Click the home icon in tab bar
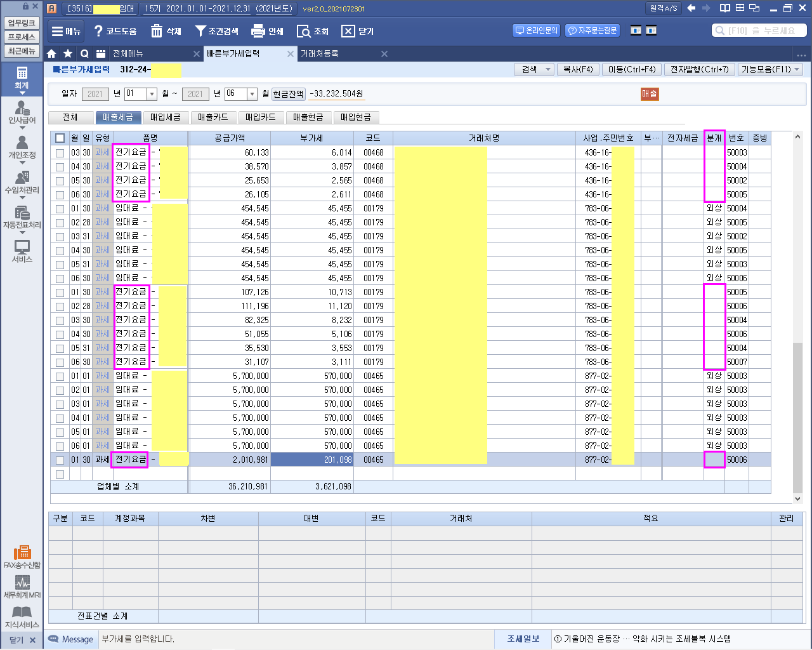Viewport: 812px width, 650px height. pos(52,54)
